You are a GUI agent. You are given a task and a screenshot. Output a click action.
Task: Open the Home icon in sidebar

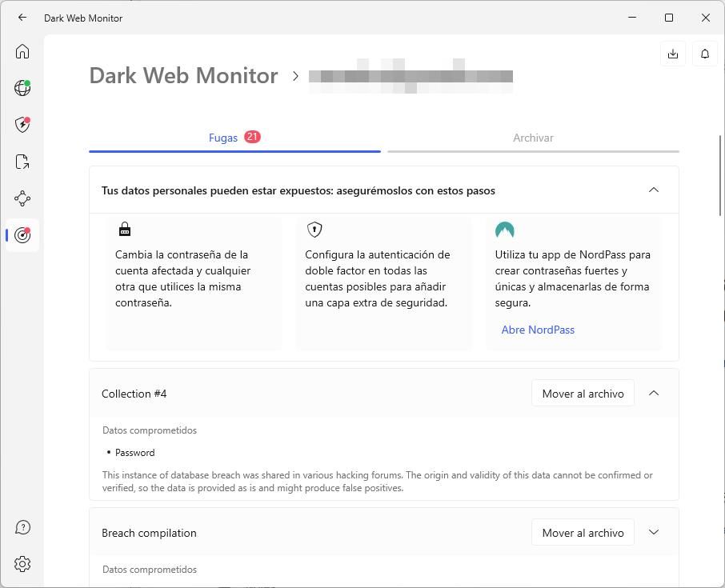click(x=22, y=51)
